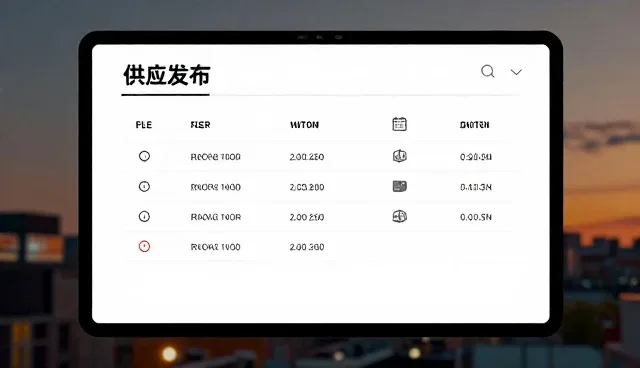Click globe-like icon in the 0.00.SN row
640x368 pixels.
(400, 216)
